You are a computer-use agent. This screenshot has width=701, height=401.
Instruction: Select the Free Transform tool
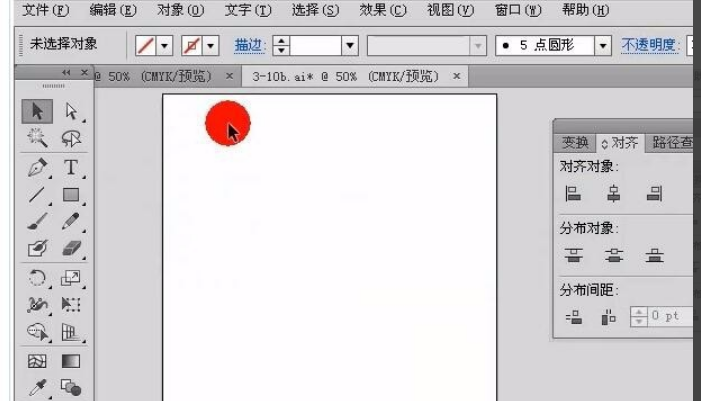(x=71, y=305)
